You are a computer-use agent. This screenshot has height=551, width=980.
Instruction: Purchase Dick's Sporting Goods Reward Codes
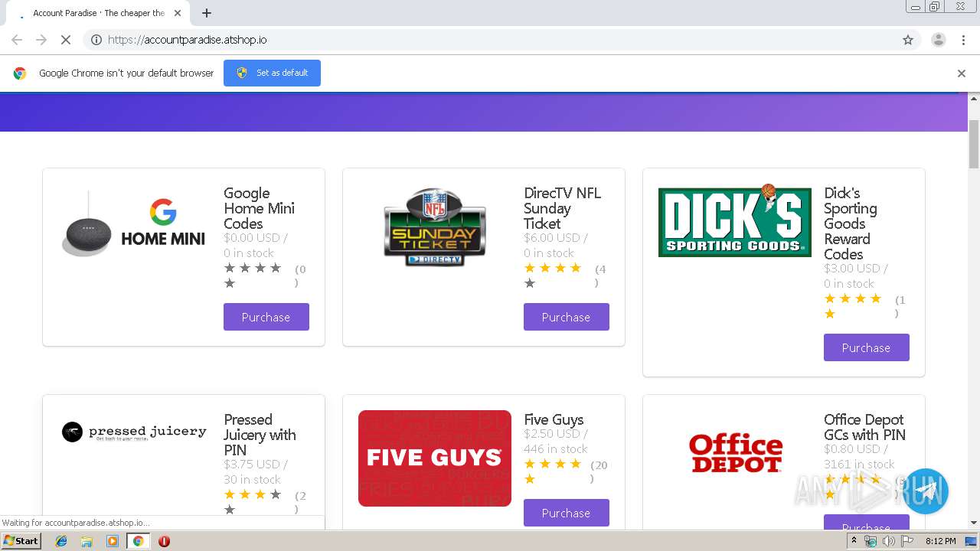click(867, 347)
